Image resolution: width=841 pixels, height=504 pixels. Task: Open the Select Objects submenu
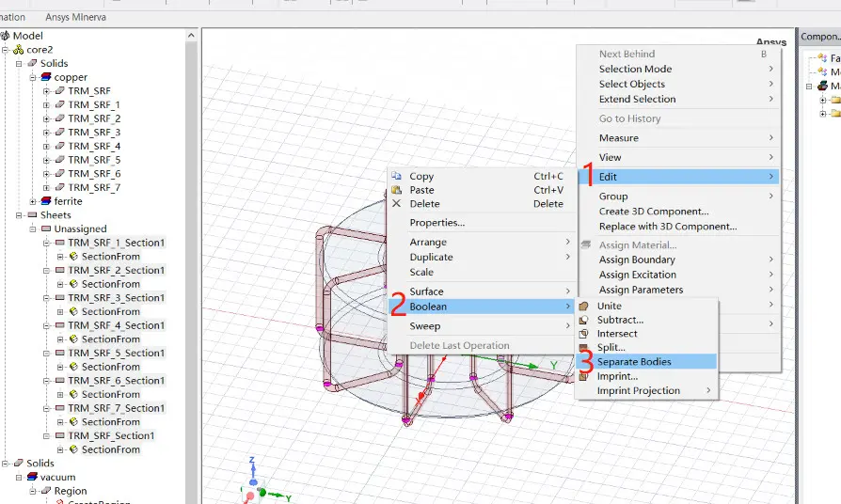pos(679,84)
